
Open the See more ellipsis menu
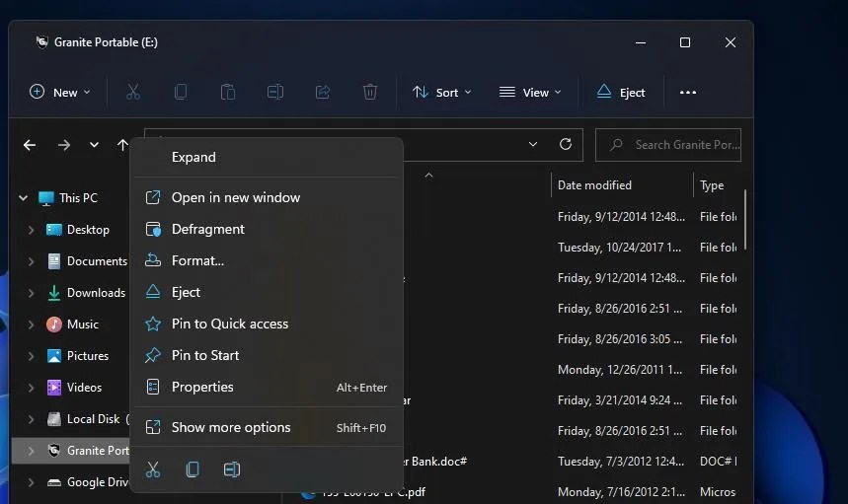tap(688, 93)
